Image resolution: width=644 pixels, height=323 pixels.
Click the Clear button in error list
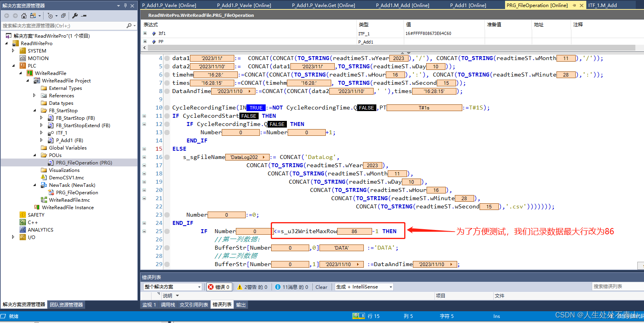[321, 287]
